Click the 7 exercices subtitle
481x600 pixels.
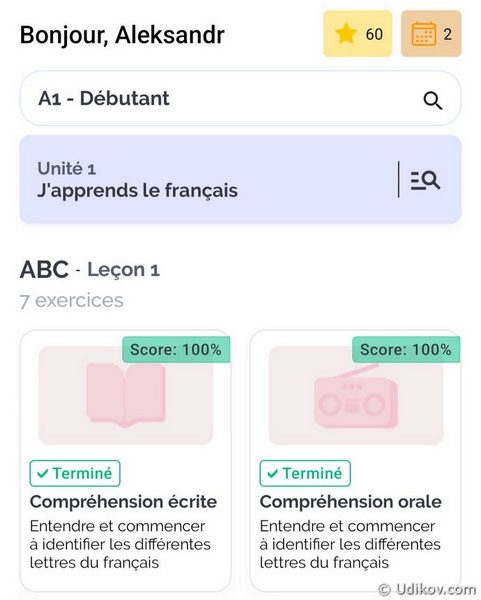pos(72,300)
